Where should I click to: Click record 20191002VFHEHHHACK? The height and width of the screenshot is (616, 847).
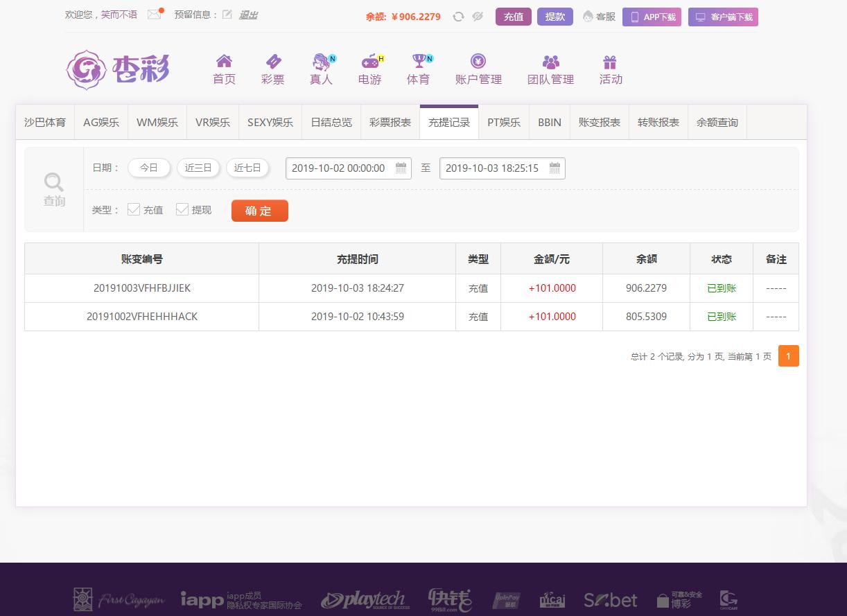tap(142, 317)
